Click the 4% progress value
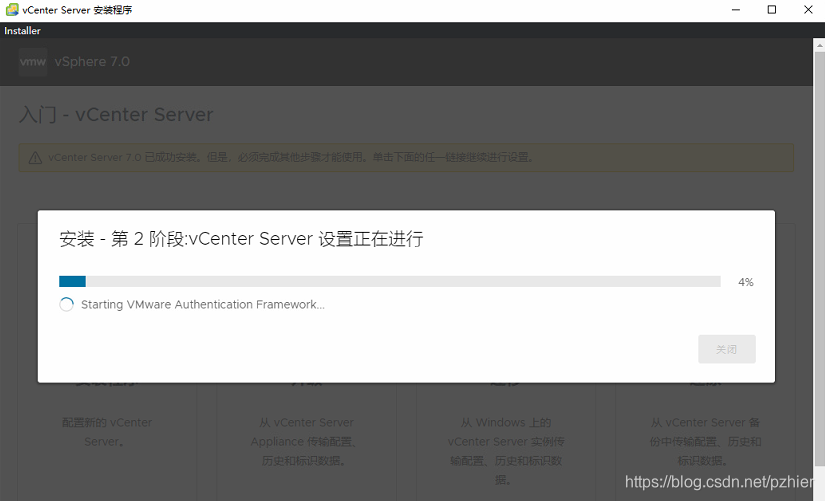 746,282
